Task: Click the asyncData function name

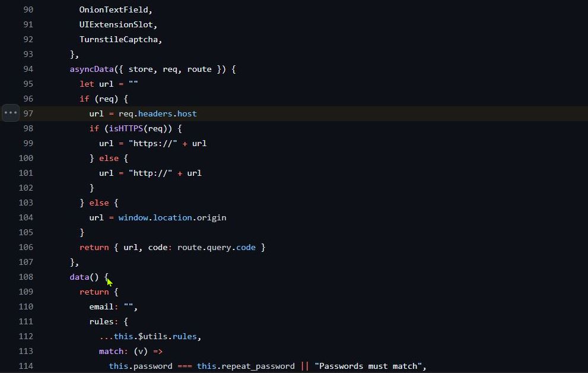Action: point(91,69)
